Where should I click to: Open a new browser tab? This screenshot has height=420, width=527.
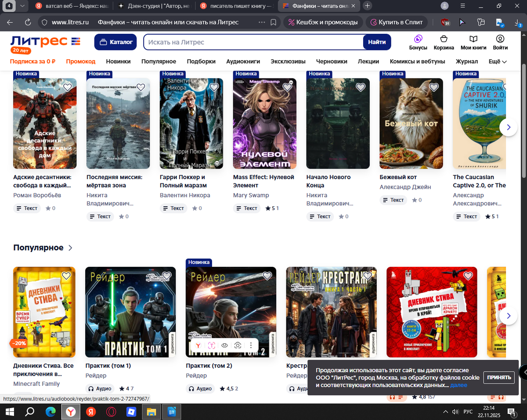point(368,6)
